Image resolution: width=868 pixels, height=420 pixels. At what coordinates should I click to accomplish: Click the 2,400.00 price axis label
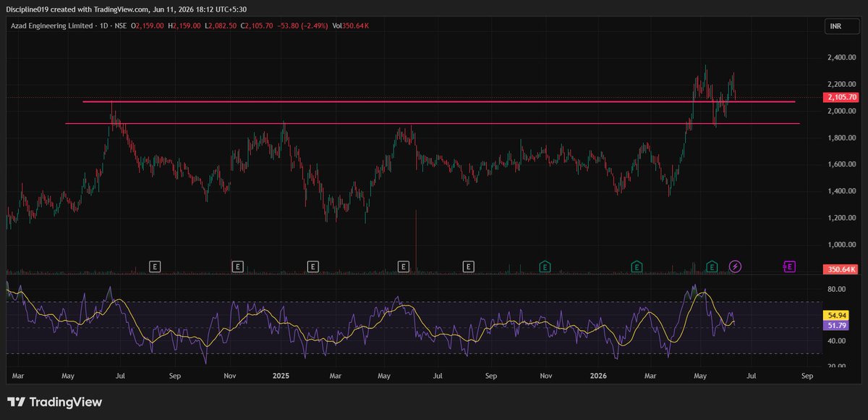842,57
